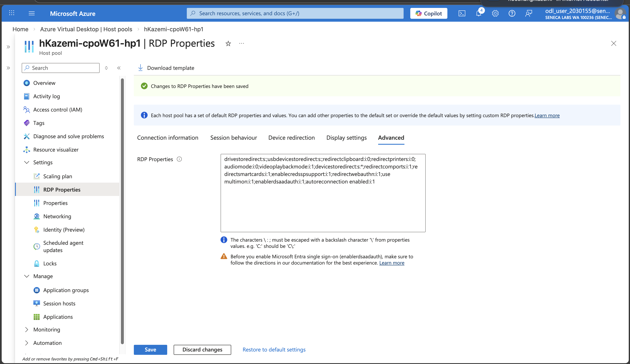The image size is (630, 364).
Task: Follow Learn more link in info banner
Action: coord(547,115)
